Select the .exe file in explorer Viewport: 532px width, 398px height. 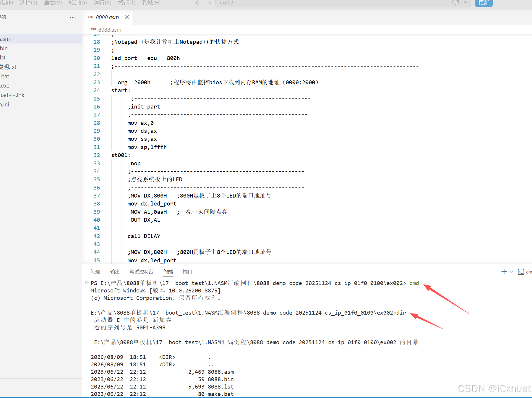coord(41,86)
